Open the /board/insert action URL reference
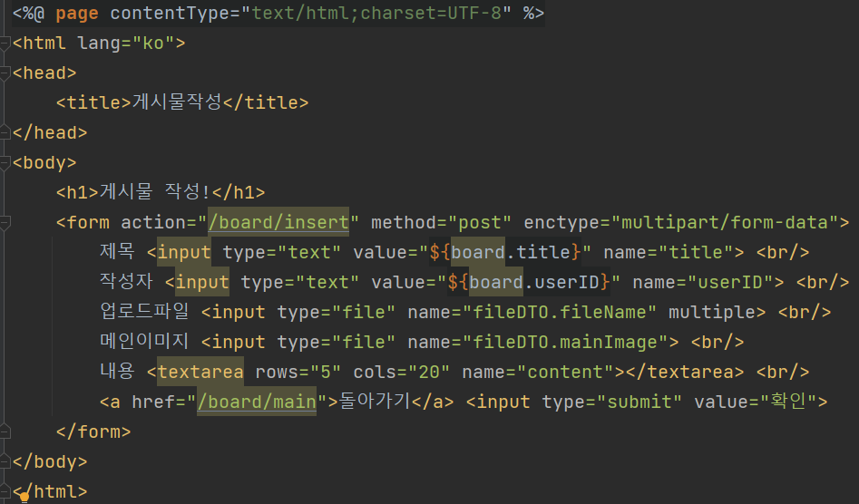Image resolution: width=859 pixels, height=504 pixels. pyautogui.click(x=278, y=222)
